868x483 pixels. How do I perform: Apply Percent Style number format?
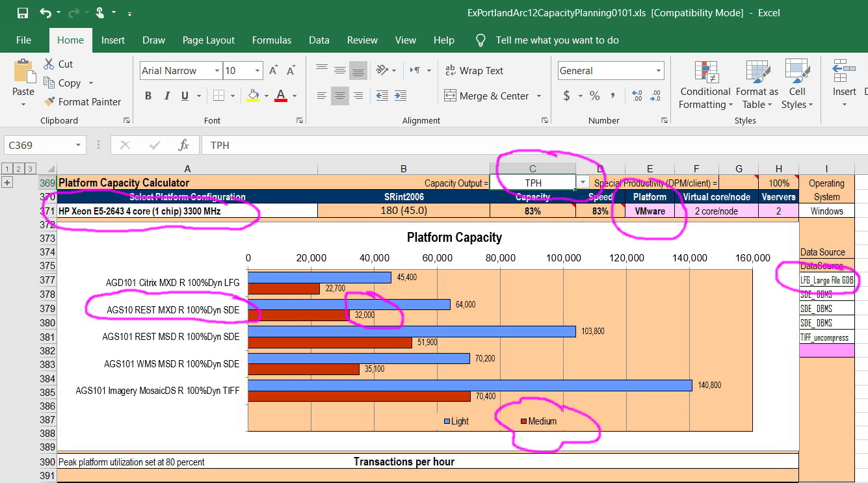click(x=594, y=96)
